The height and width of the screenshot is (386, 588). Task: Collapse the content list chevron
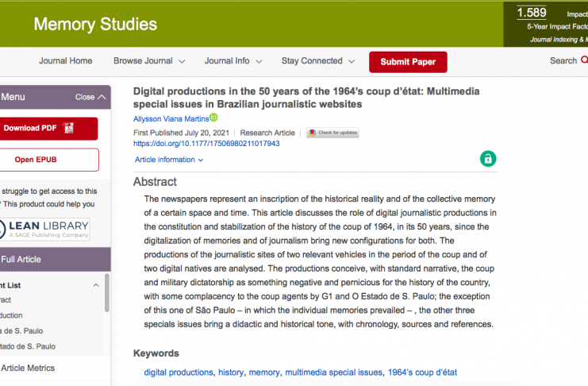click(96, 285)
